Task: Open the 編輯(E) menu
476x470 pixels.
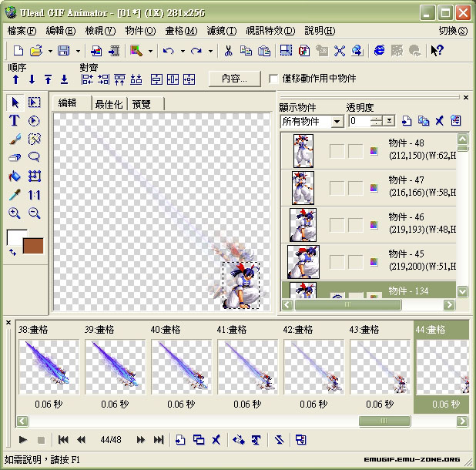Action: [x=61, y=31]
